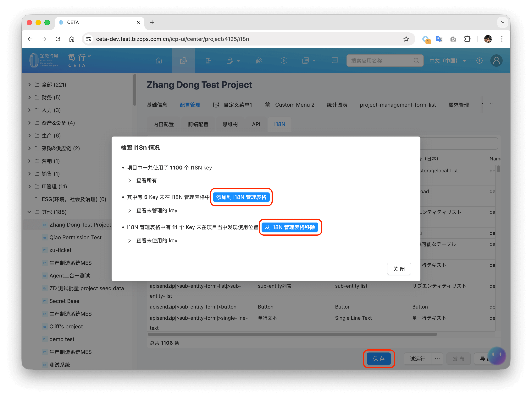
Task: Select the 前端配置 sub-tab
Action: pos(198,124)
